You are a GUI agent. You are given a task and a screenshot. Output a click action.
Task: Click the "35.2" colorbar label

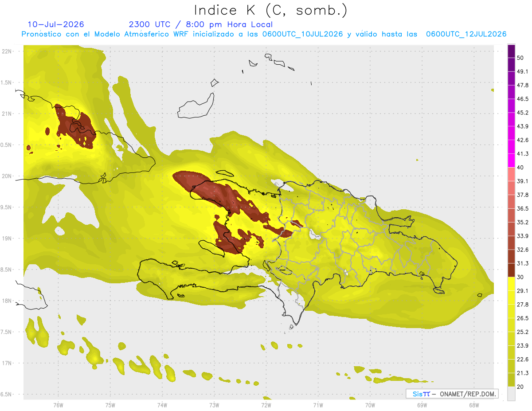(523, 222)
